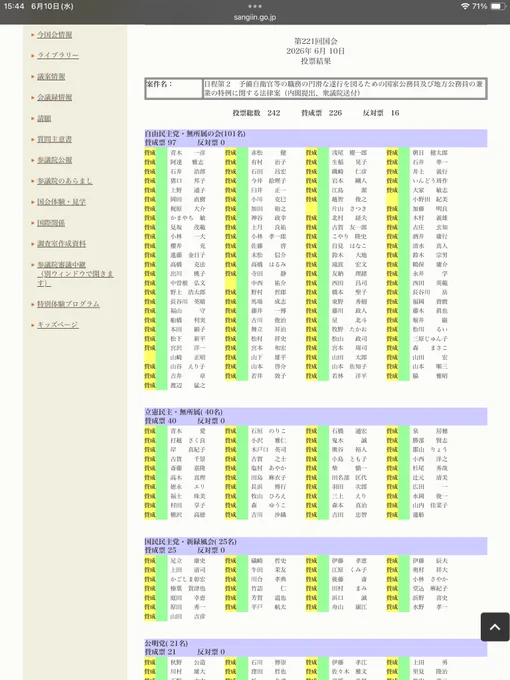Screen dimensions: 510x680
Task: Click 賛成票 97 under 自由民主党
Action: tap(160, 142)
